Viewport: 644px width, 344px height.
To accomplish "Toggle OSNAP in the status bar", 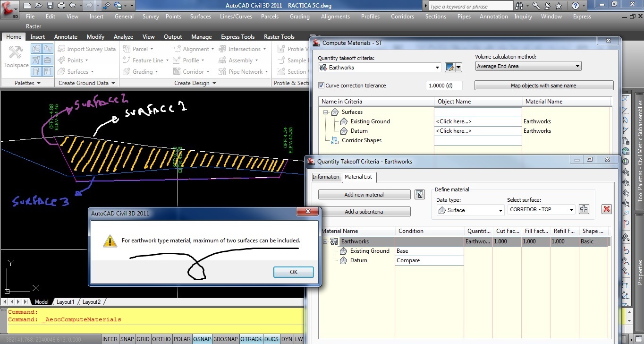I will coord(202,339).
